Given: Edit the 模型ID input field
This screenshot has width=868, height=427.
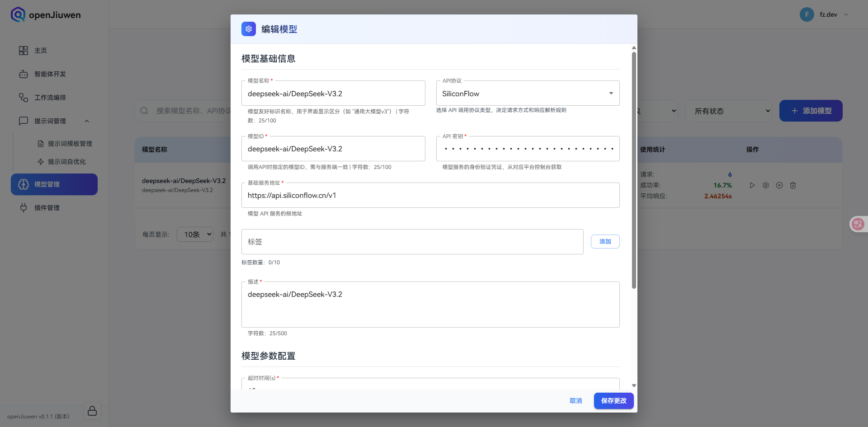Looking at the screenshot, I should point(333,149).
